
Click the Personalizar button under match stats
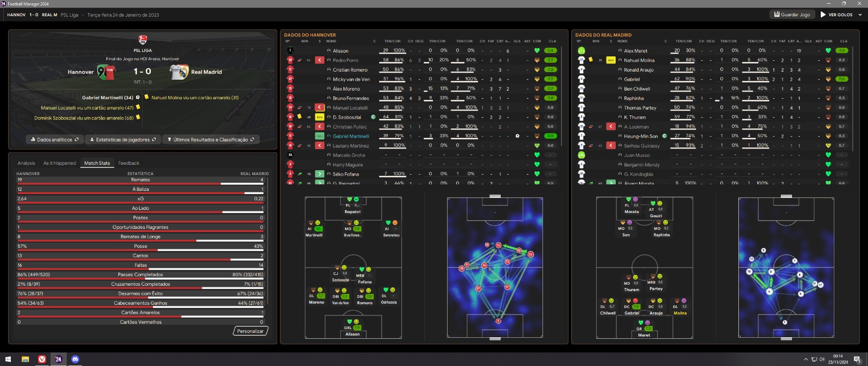250,331
